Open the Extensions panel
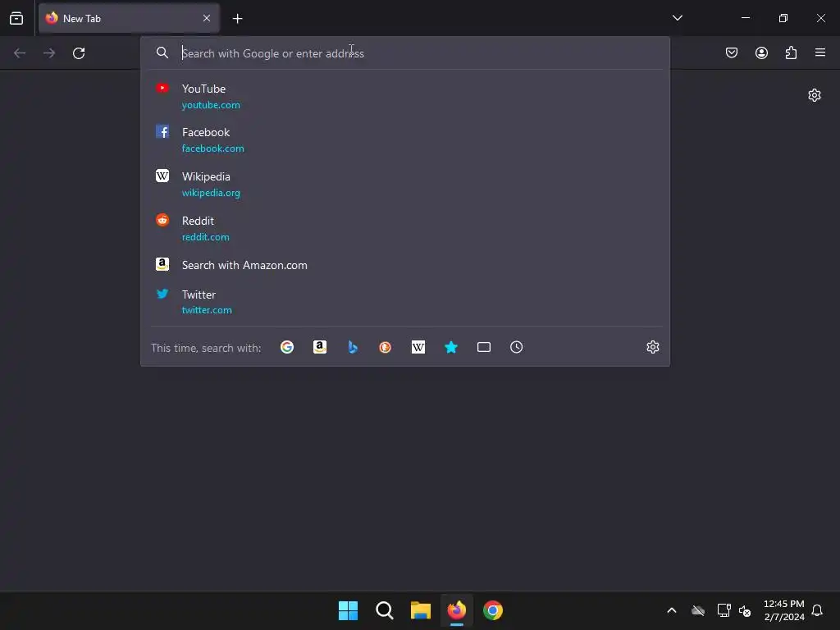Viewport: 840px width, 630px height. pos(791,52)
